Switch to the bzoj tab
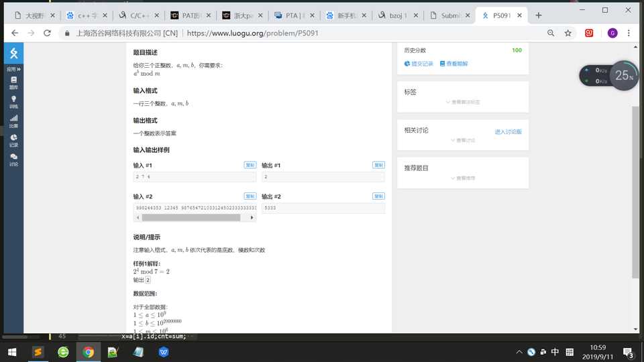 pyautogui.click(x=398, y=15)
